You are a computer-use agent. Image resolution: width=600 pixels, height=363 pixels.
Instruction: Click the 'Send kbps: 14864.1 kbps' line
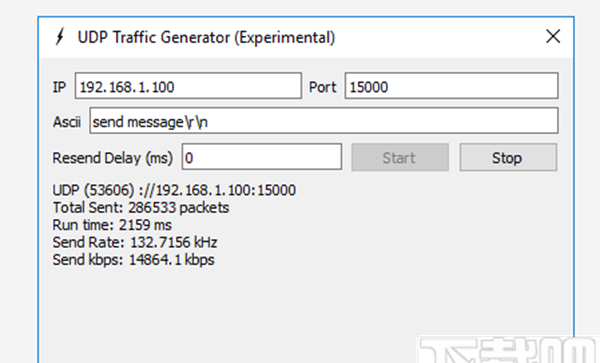click(x=134, y=260)
